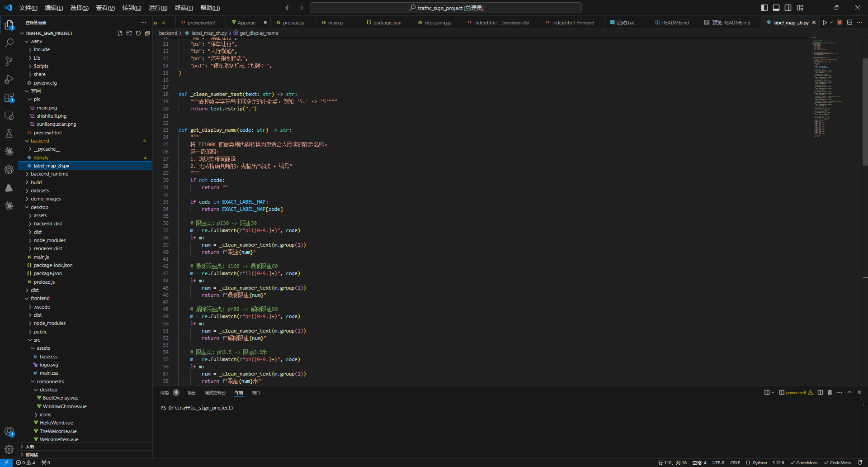868x467 pixels.
Task: Open run button dropdown arrow
Action: (831, 23)
